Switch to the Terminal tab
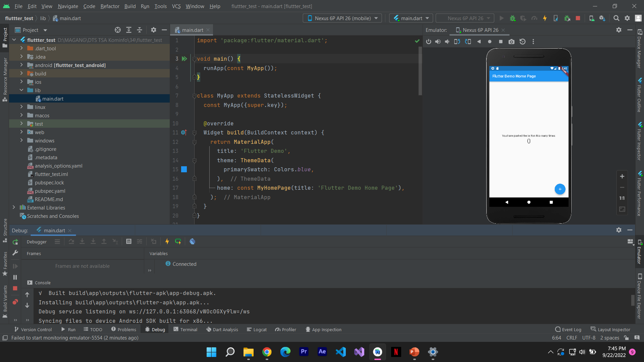 tap(185, 329)
